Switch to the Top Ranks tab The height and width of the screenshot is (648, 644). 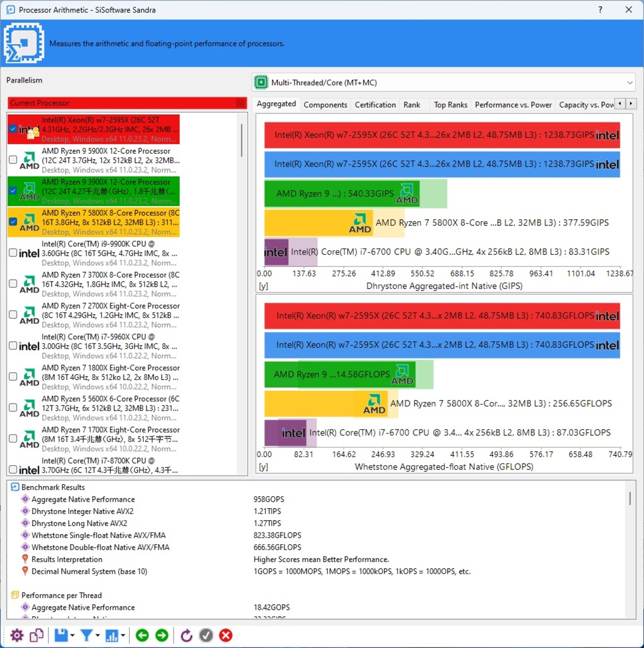(x=451, y=105)
